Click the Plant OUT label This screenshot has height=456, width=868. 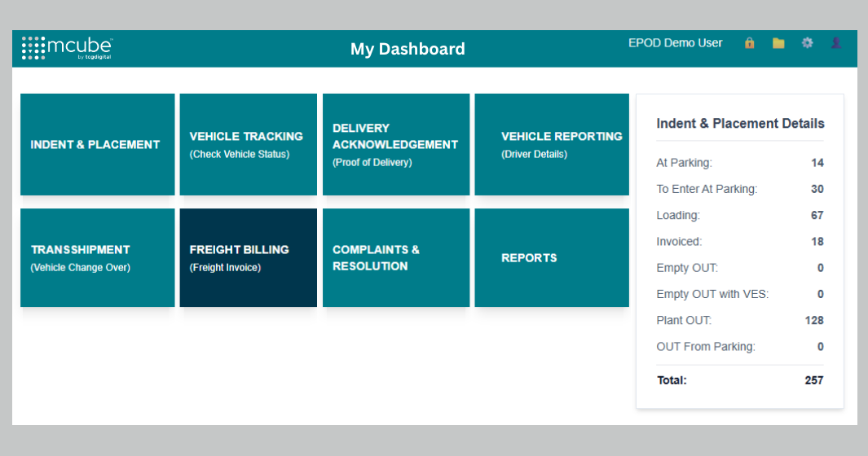(685, 320)
